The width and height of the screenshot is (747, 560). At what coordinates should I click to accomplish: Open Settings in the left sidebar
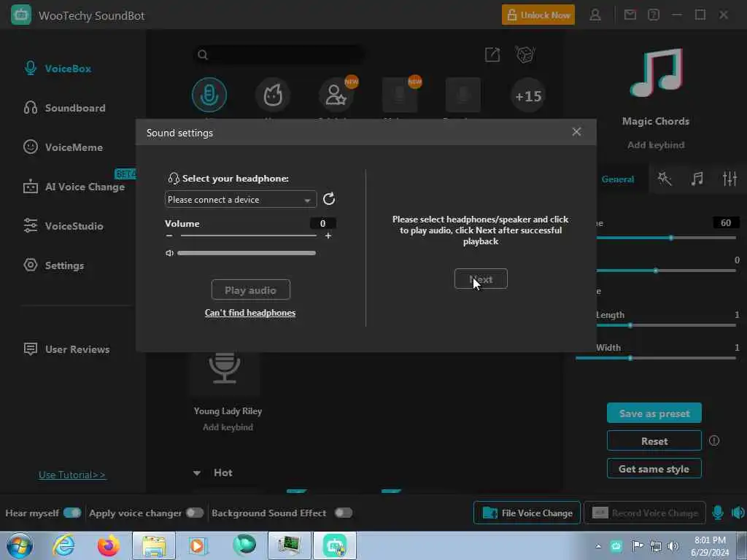pos(54,265)
